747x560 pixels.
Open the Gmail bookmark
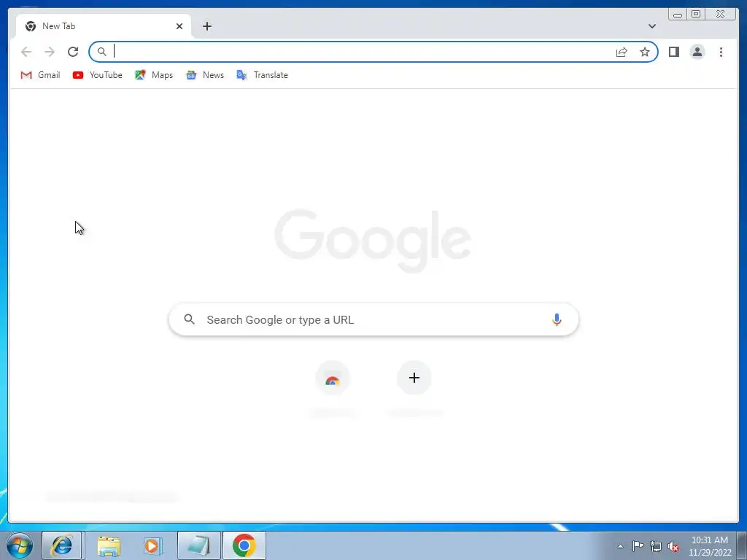tap(41, 75)
